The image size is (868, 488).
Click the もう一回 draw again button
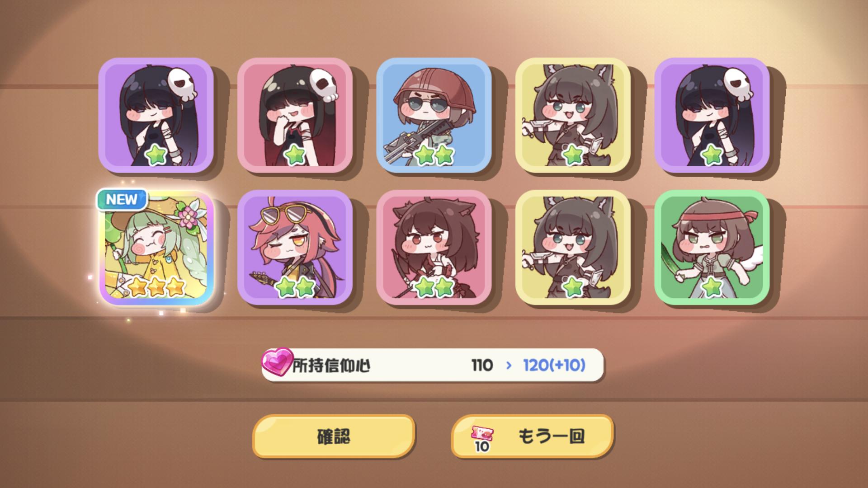pos(532,436)
